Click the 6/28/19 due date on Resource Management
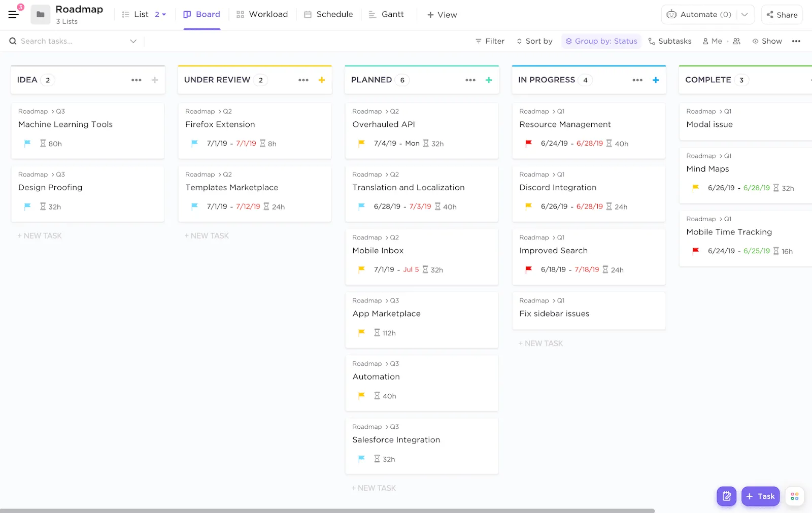The width and height of the screenshot is (812, 513). click(590, 144)
